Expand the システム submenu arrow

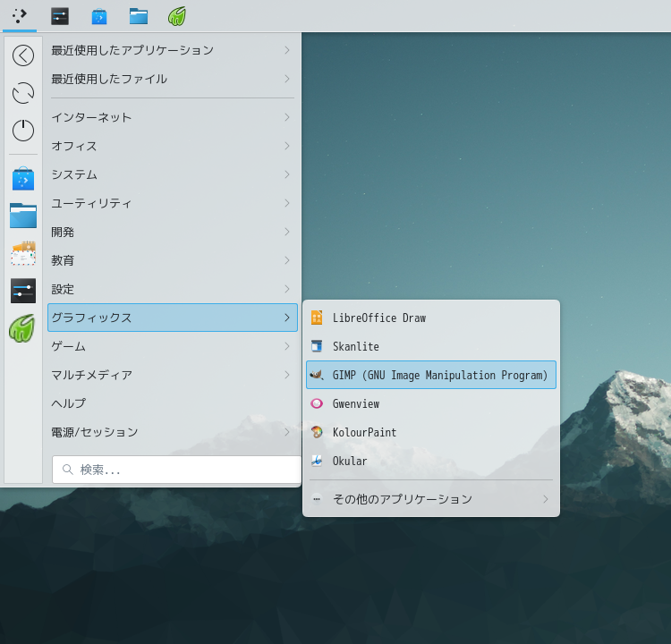287,174
